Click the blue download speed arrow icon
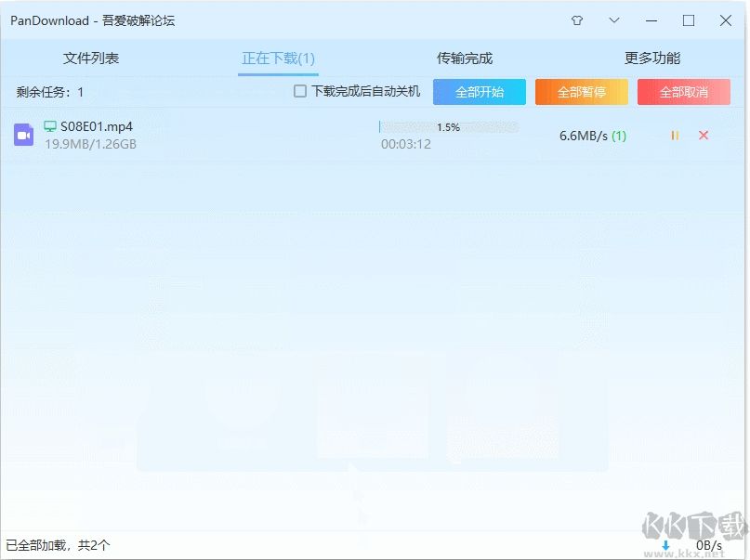The width and height of the screenshot is (750, 560). pyautogui.click(x=668, y=547)
